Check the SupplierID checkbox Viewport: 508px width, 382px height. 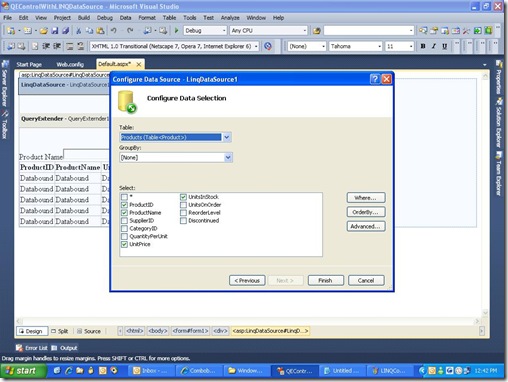tap(124, 221)
